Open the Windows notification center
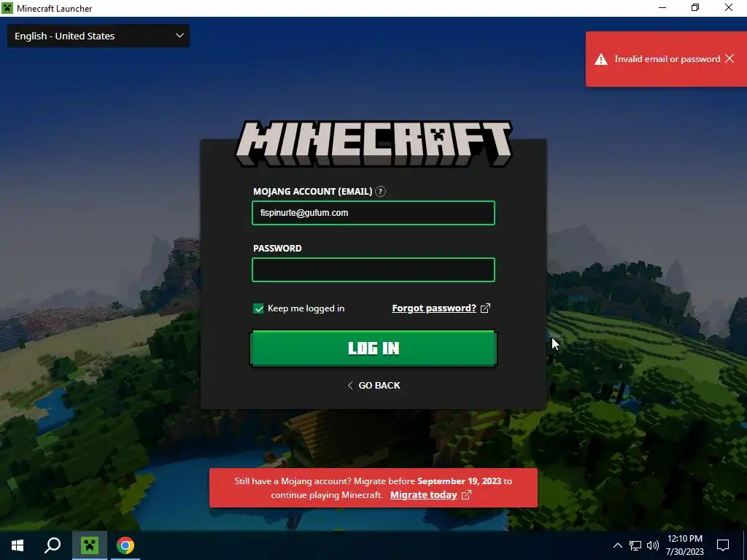This screenshot has height=560, width=747. (x=723, y=545)
